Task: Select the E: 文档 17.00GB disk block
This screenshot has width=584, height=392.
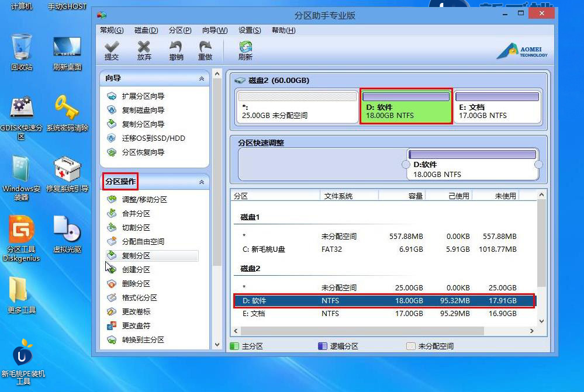Action: tap(497, 106)
